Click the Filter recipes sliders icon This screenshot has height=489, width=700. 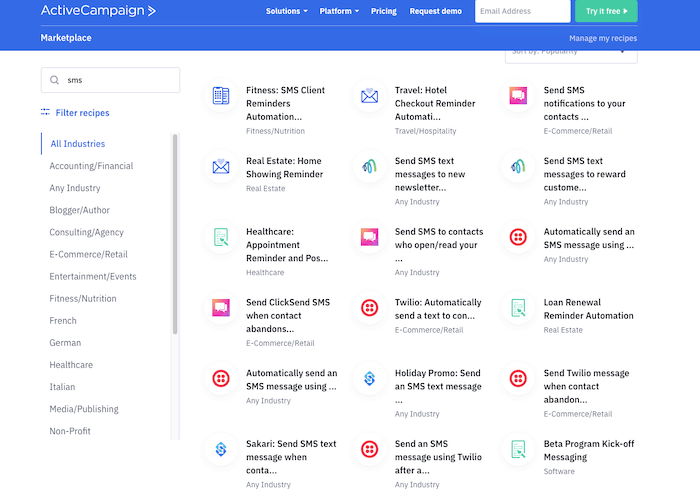click(45, 113)
